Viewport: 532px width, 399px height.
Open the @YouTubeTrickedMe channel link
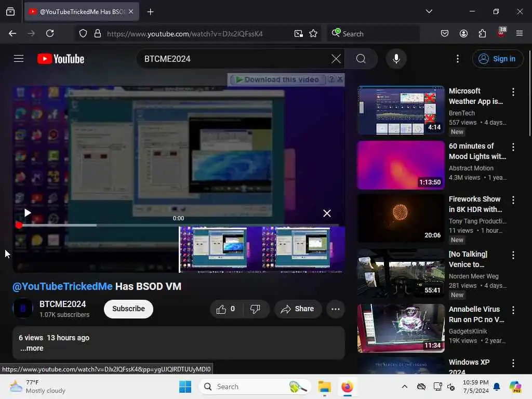pyautogui.click(x=62, y=286)
